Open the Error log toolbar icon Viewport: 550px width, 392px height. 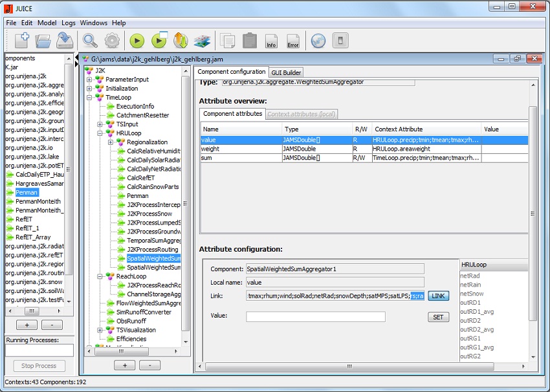[292, 41]
